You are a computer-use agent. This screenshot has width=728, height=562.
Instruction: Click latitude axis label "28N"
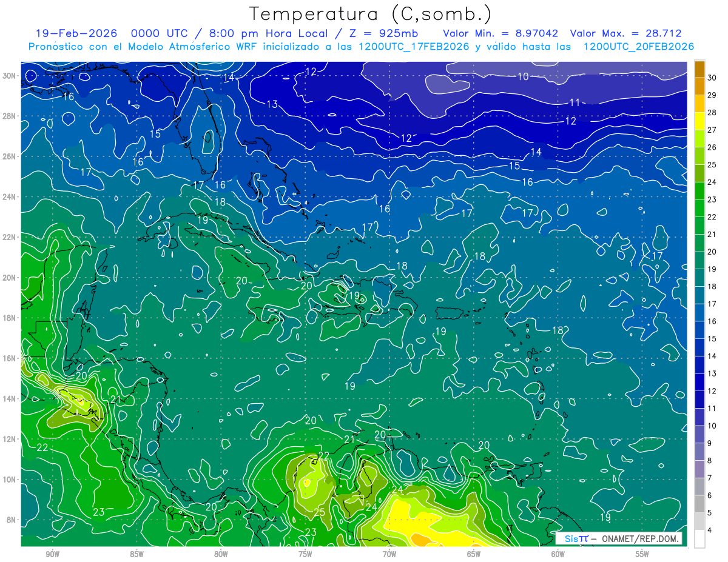[x=9, y=116]
